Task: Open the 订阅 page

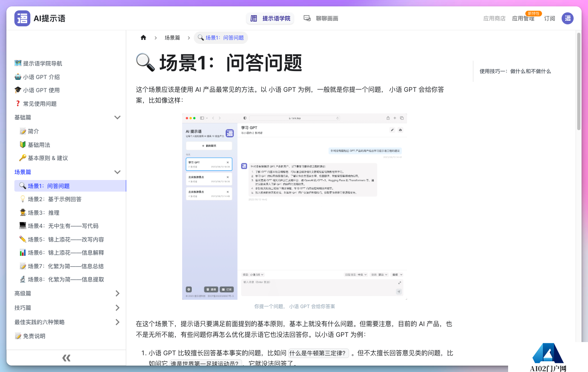Action: coord(550,18)
